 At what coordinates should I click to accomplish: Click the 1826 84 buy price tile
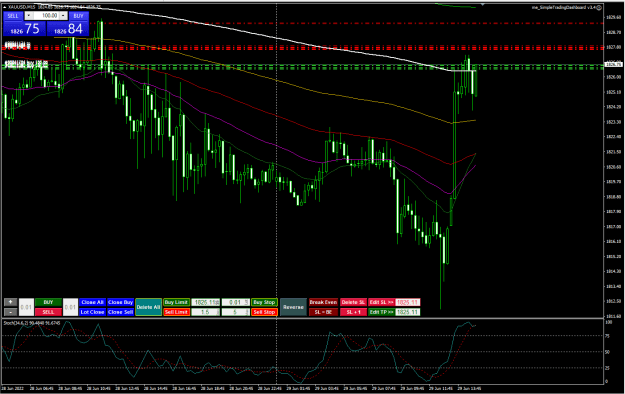(x=68, y=29)
